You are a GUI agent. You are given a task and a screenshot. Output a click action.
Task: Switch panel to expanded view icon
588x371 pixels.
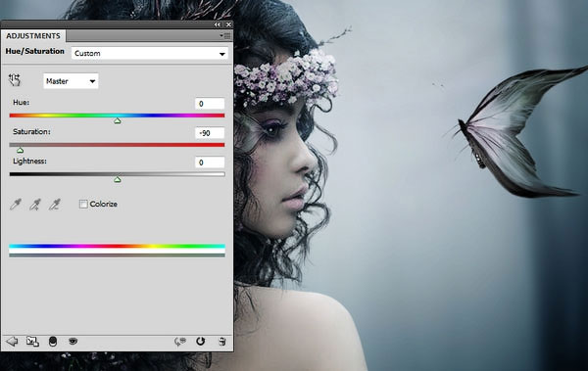(32, 342)
